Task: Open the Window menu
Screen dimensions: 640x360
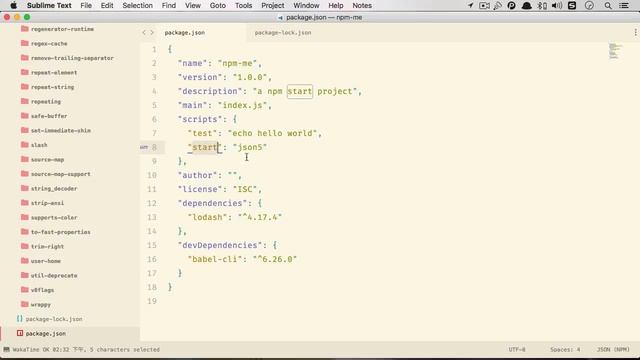Action: pos(306,5)
